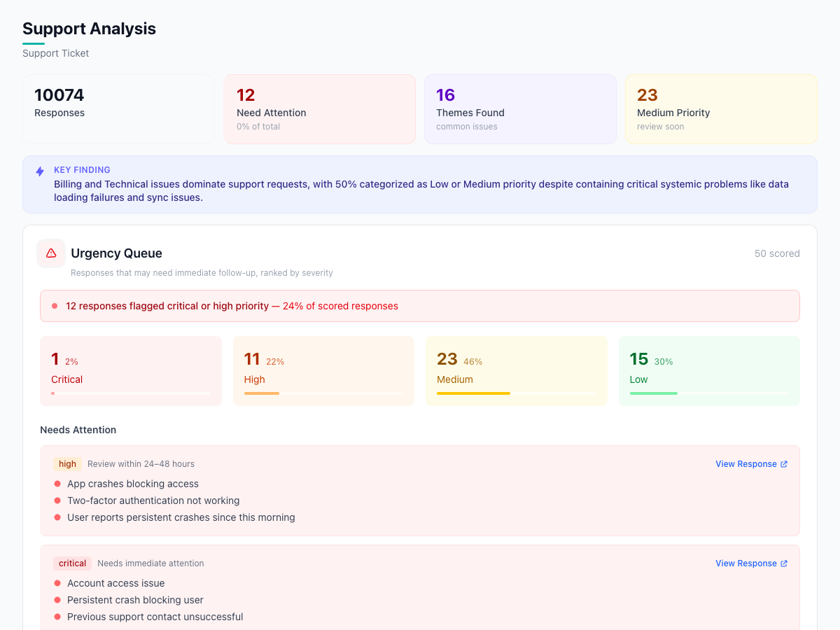Screen dimensions: 840x630
Task: Click the green progress bar under Low
Action: point(653,393)
